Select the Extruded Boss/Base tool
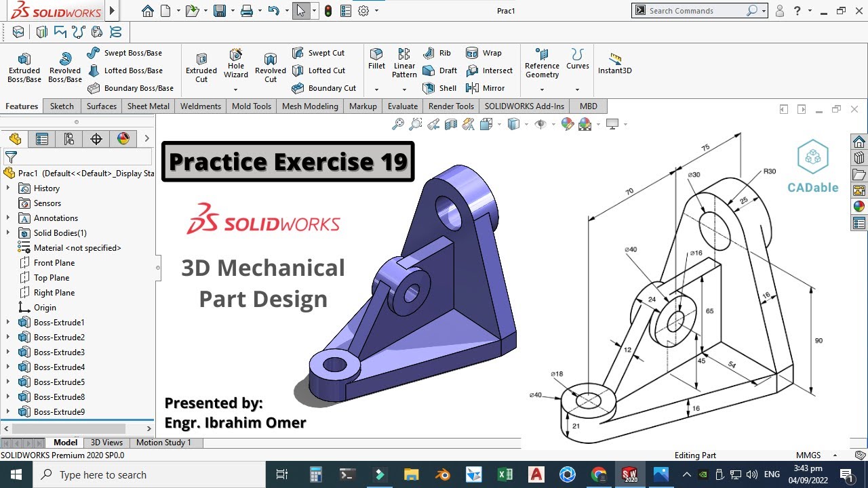The height and width of the screenshot is (488, 868). click(x=24, y=68)
